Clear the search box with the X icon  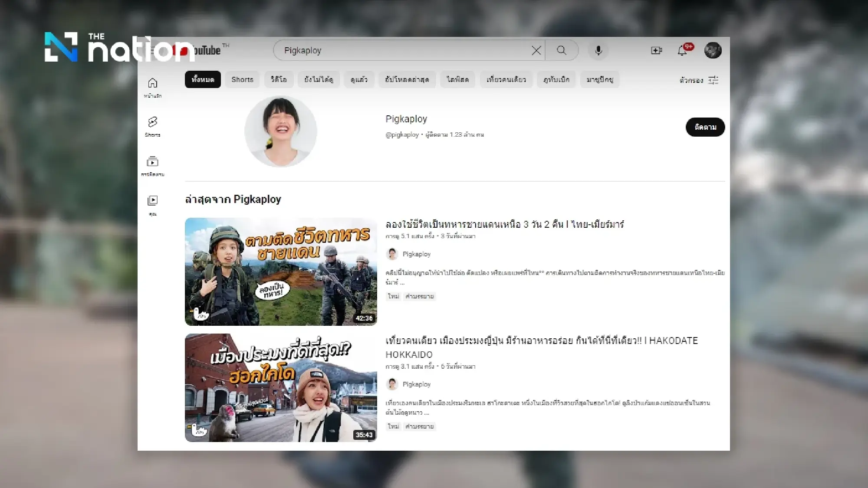point(536,50)
